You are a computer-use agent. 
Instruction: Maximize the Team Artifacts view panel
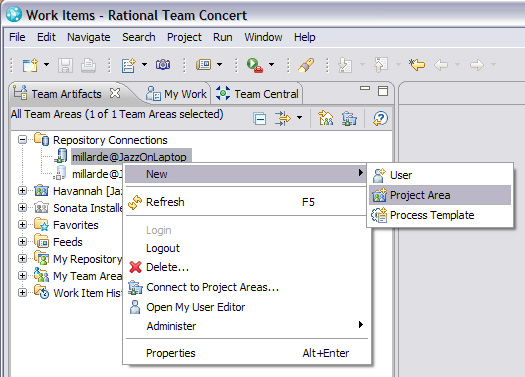(x=383, y=91)
